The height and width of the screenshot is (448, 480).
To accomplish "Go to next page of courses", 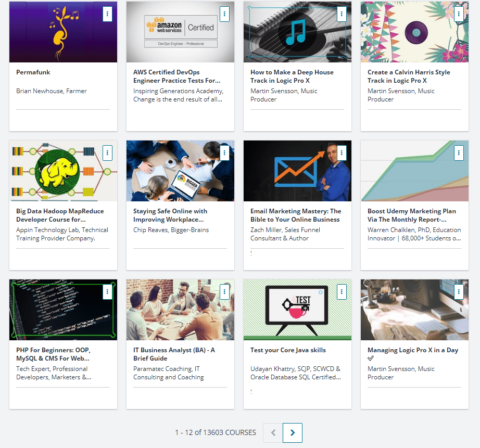I will click(293, 433).
